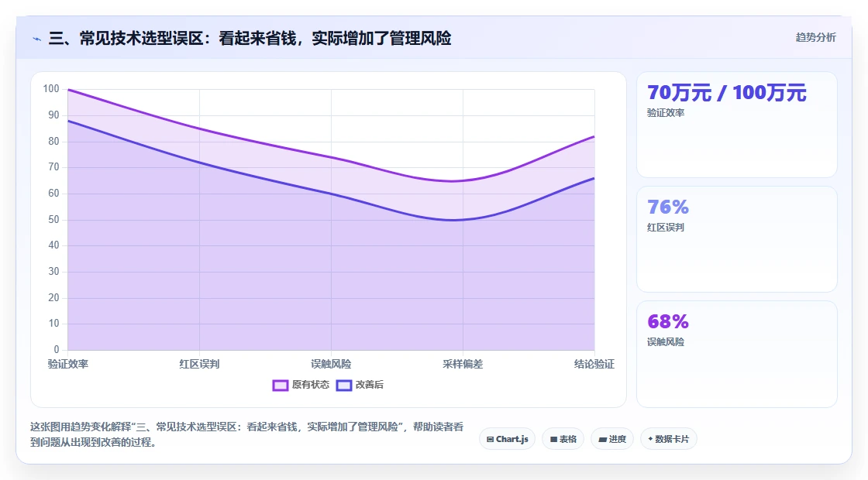Click the 表格 tag icon

(553, 439)
